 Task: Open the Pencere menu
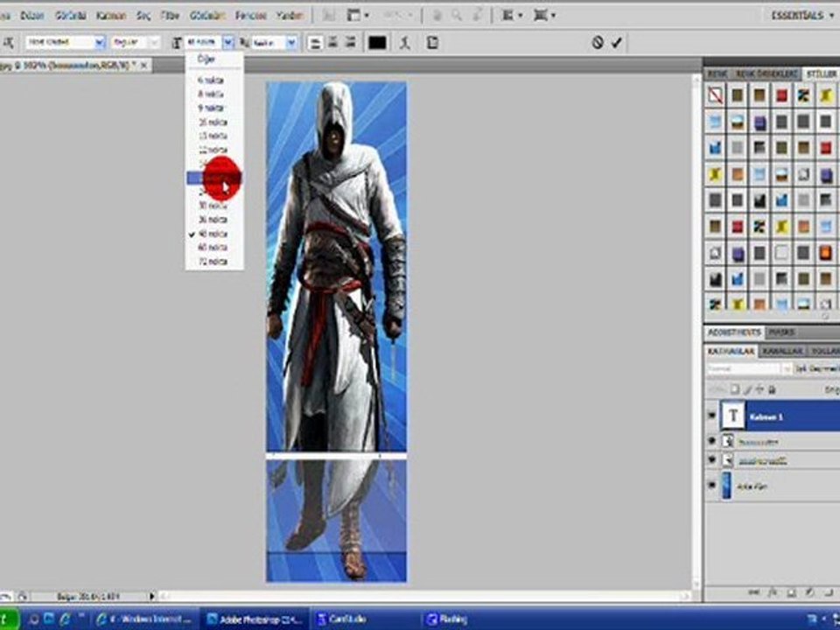click(x=251, y=16)
